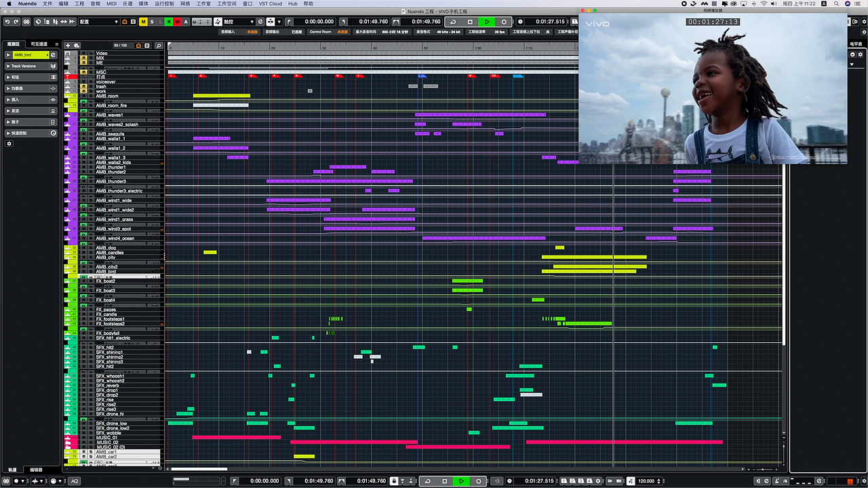Switch to the 轨道 tab at bottom left
The image size is (868, 488).
pyautogui.click(x=12, y=470)
